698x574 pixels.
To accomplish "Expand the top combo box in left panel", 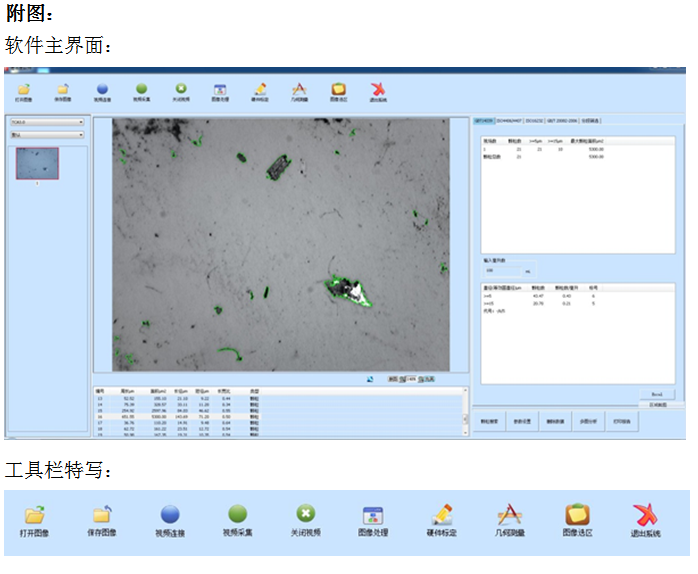I will pos(47,123).
